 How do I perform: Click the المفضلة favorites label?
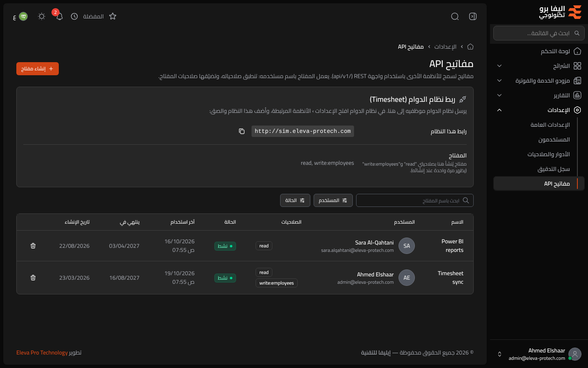coord(94,16)
